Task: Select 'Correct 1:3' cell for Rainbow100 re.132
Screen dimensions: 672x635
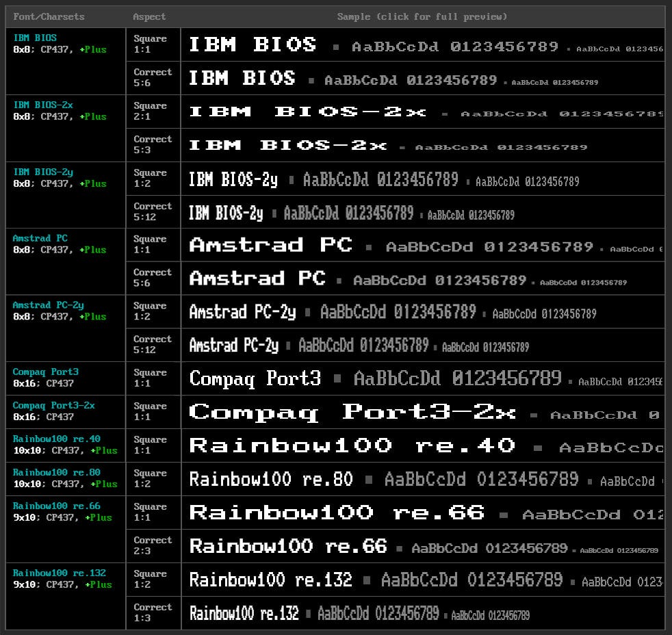Action: (153, 613)
